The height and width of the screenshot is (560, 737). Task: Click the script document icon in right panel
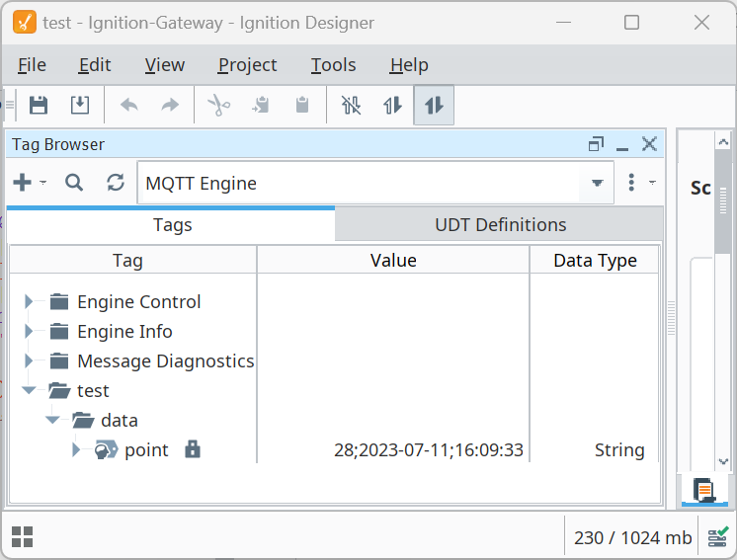(x=704, y=490)
